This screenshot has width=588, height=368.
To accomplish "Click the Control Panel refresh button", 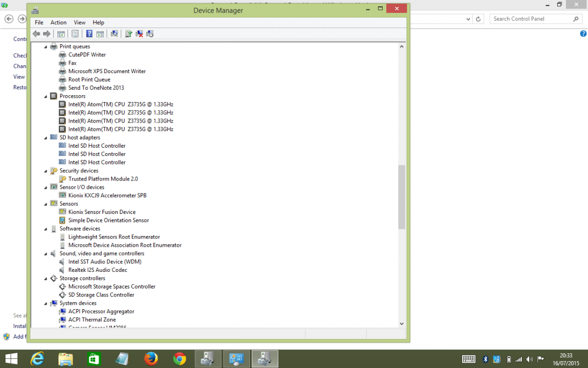I will pyautogui.click(x=479, y=19).
